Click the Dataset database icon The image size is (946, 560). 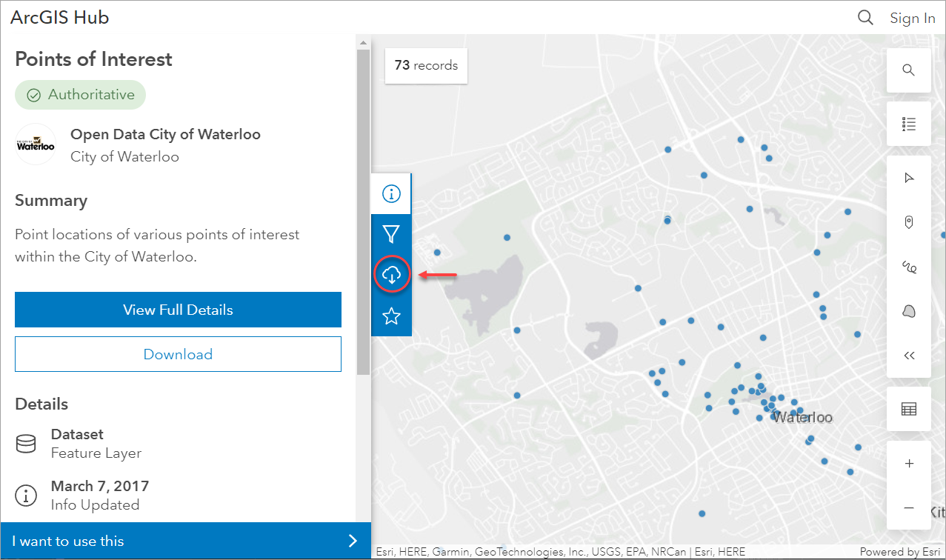(26, 444)
